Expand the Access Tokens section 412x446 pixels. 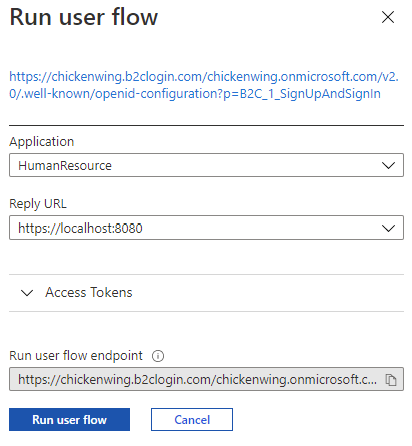(x=206, y=293)
